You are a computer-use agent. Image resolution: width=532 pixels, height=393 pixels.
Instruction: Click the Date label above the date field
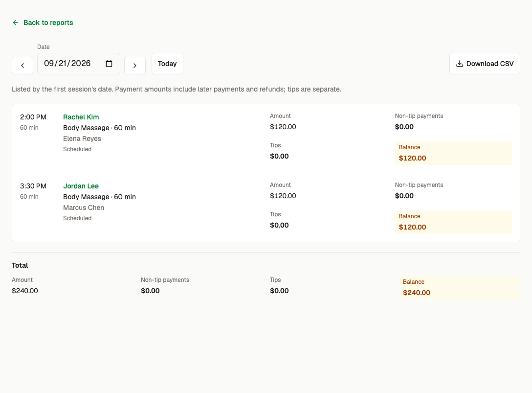pos(44,47)
